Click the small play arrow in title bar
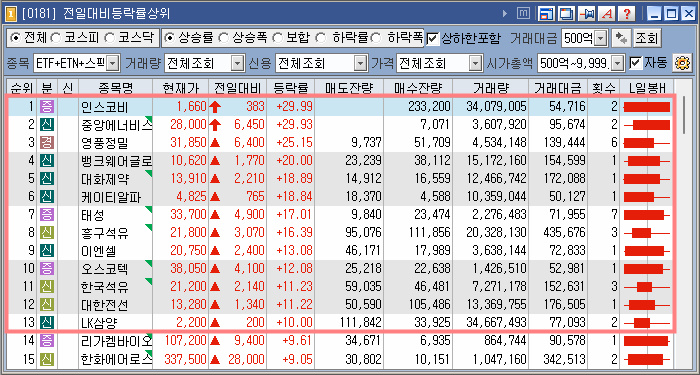Viewport: 700px width, 375px height. [505, 14]
